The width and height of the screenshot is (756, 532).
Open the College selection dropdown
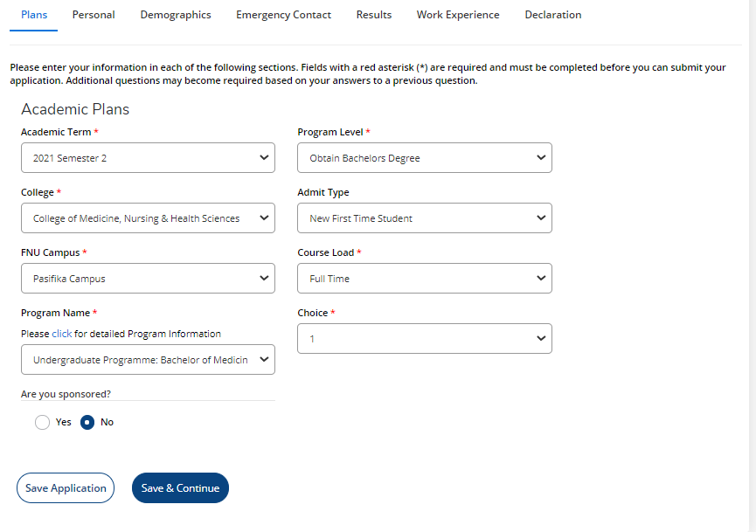tap(148, 218)
